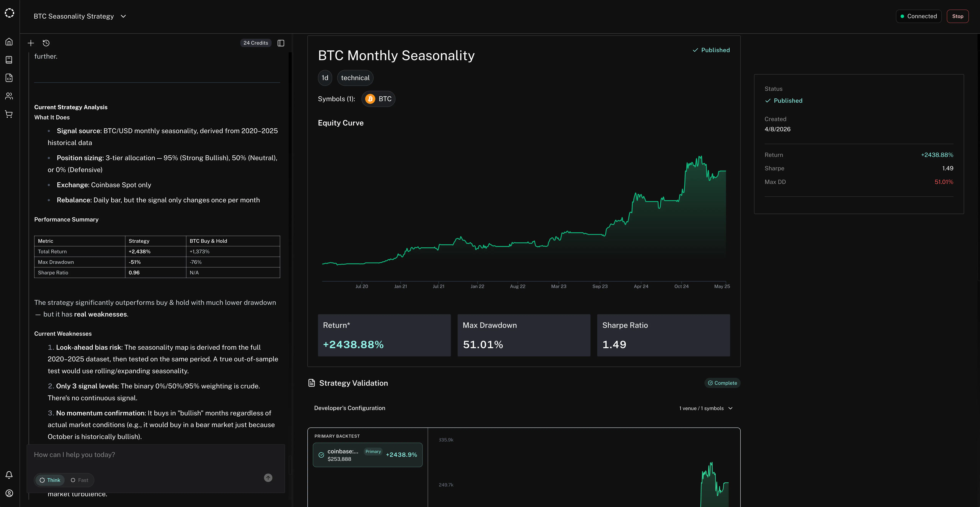Click the '249.7k' axis label on the backtest chart

click(446, 485)
